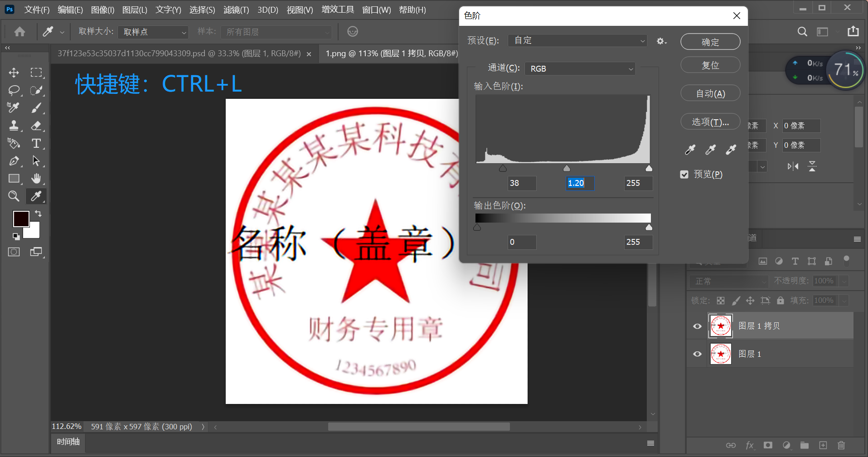This screenshot has height=457, width=868.
Task: Open the 预设 preset dropdown
Action: 577,40
